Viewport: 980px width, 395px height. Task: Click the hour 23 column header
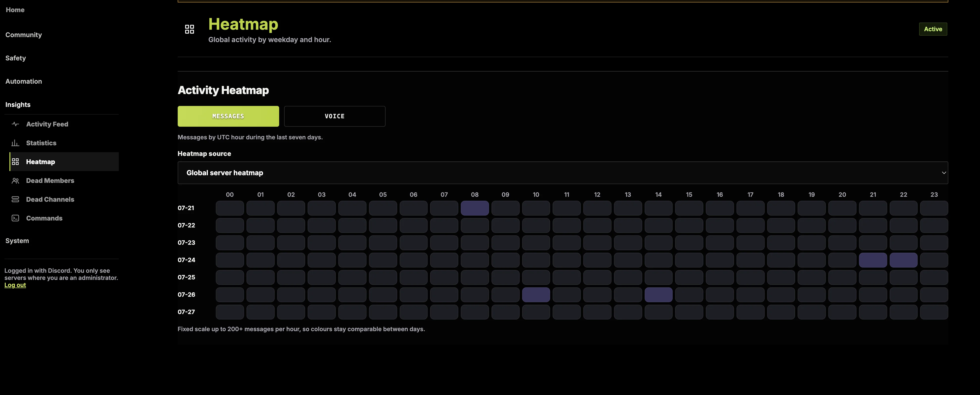(x=934, y=195)
